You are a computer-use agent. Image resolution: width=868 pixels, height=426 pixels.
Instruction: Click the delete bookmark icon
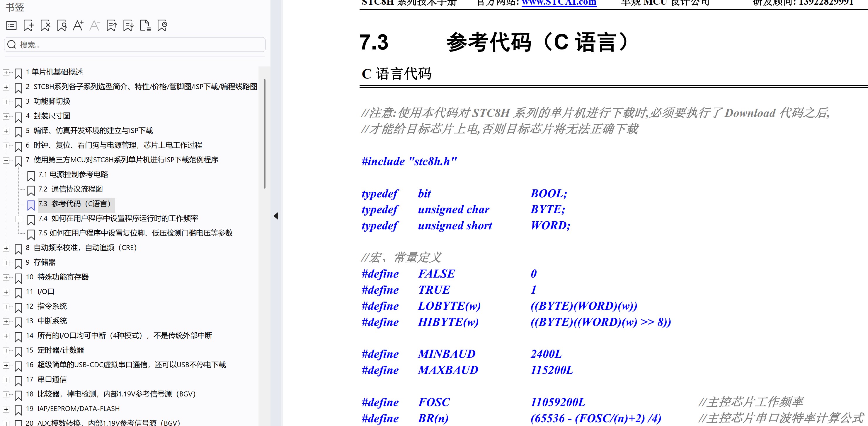click(45, 25)
